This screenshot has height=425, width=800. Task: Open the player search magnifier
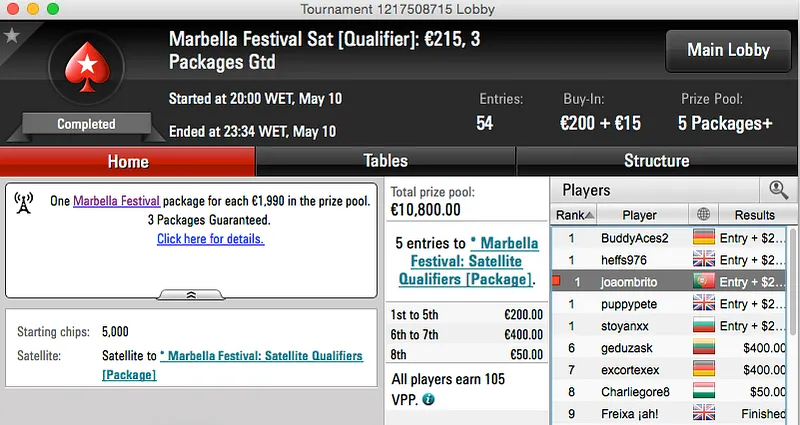pos(777,189)
